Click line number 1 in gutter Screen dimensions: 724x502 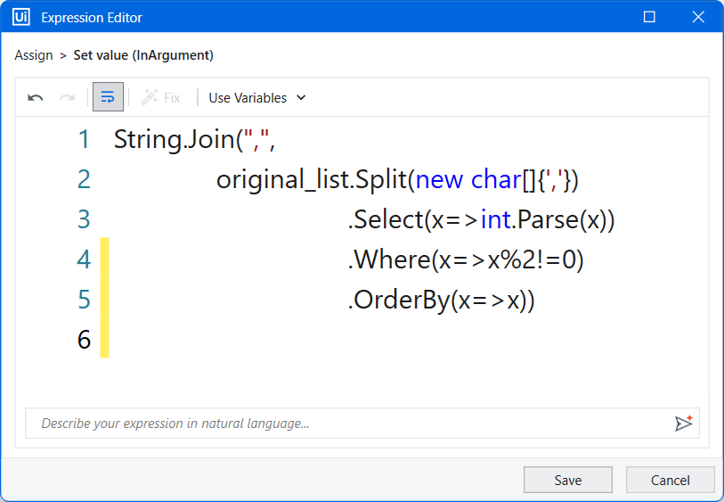84,139
